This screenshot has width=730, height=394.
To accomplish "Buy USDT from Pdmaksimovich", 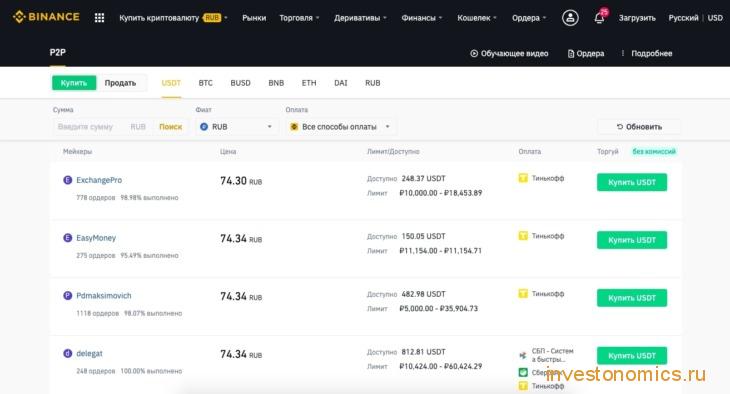I will 632,298.
